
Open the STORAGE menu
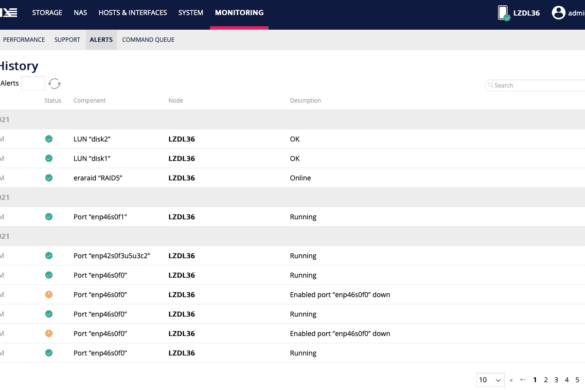click(x=47, y=13)
